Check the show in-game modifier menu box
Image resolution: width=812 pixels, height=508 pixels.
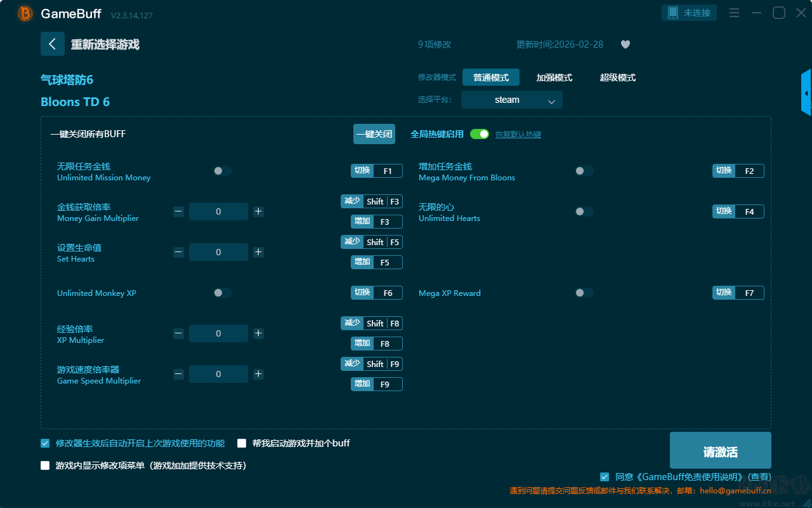pyautogui.click(x=45, y=465)
